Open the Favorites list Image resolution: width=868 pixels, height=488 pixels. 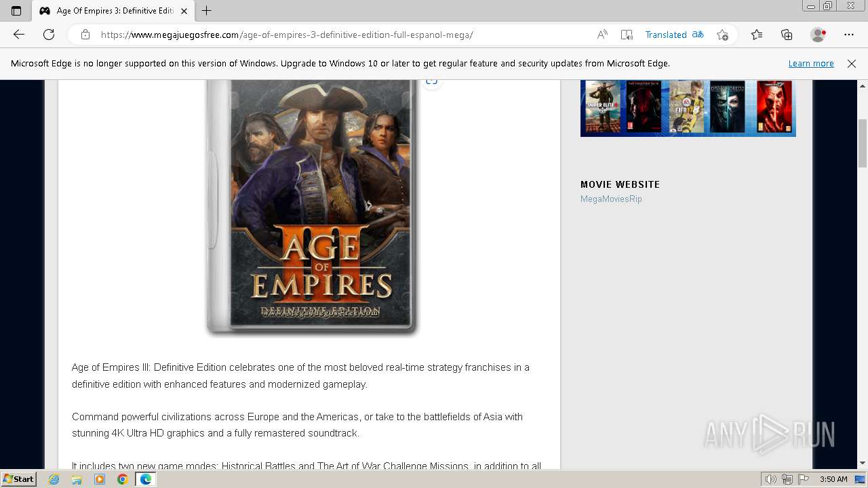[757, 35]
